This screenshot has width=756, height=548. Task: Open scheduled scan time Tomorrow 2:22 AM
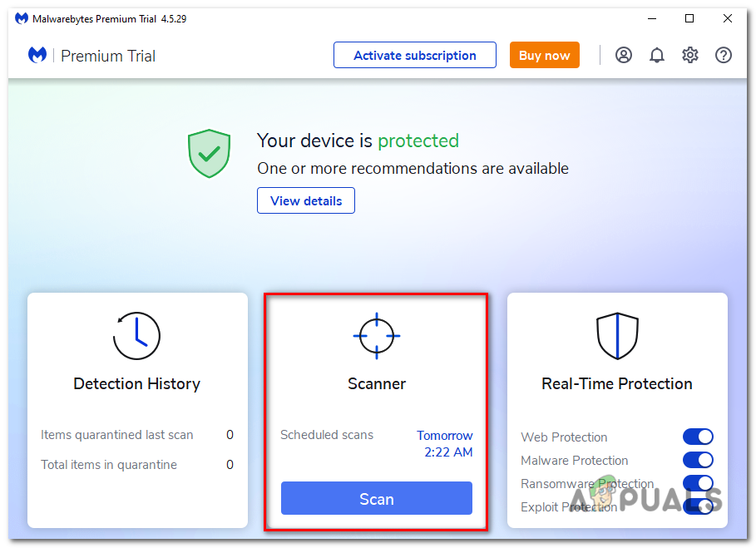click(444, 443)
